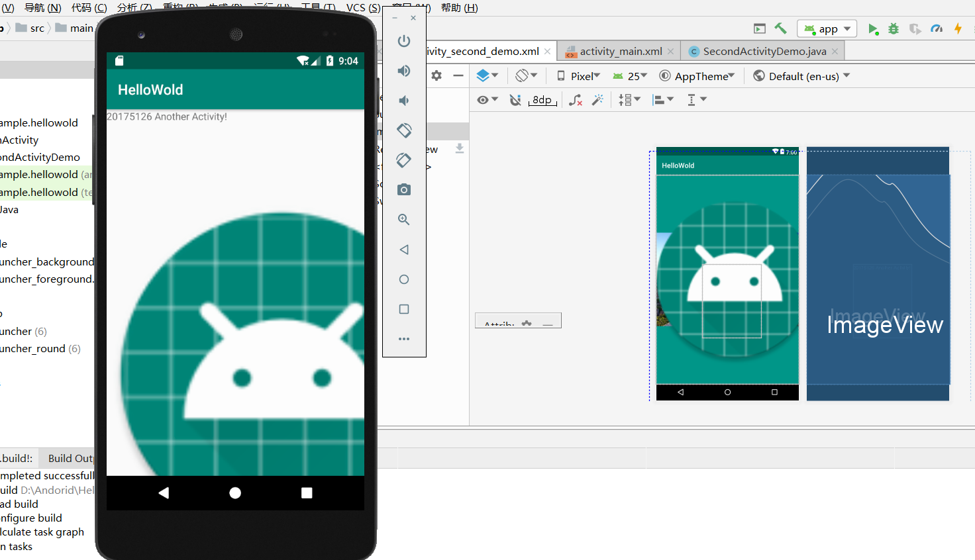This screenshot has height=560, width=975.
Task: Click the Infer Constraints magic wand icon
Action: pyautogui.click(x=597, y=100)
